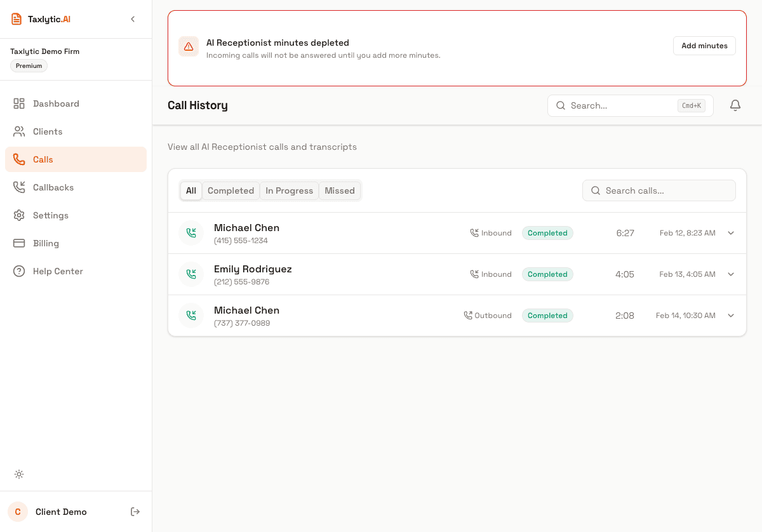Viewport: 762px width, 532px height.
Task: Select the Calls icon in the sidebar
Action: pyautogui.click(x=19, y=159)
